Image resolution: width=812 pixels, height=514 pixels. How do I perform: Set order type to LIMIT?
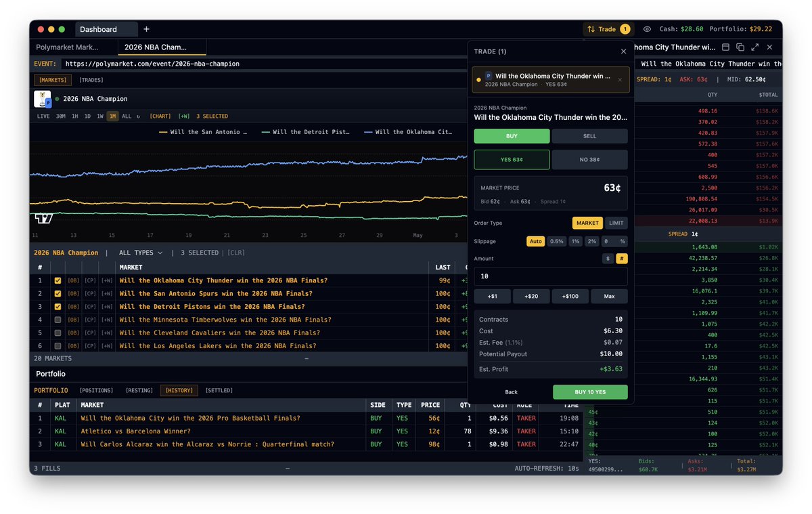pos(616,223)
